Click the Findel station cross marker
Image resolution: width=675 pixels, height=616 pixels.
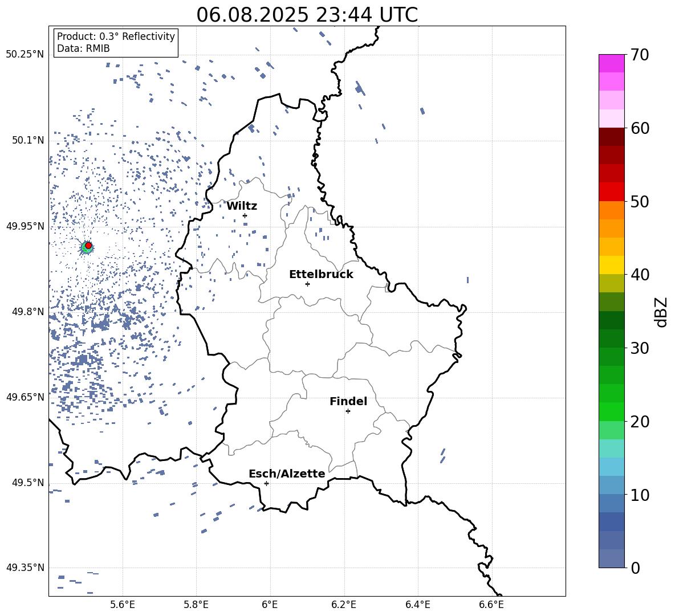coord(348,411)
